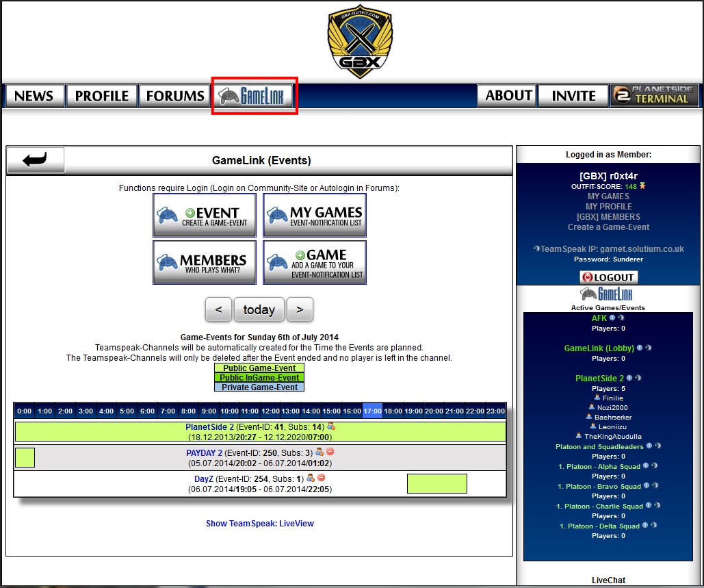The height and width of the screenshot is (588, 704).
Task: Open the Show TeamSpeak: LiveView link
Action: click(260, 524)
